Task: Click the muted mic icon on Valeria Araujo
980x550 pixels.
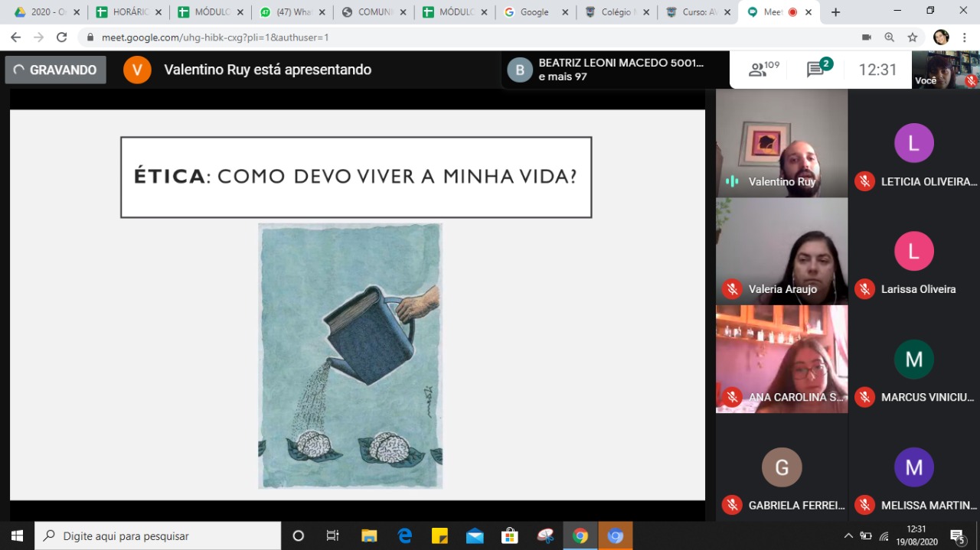Action: 732,289
